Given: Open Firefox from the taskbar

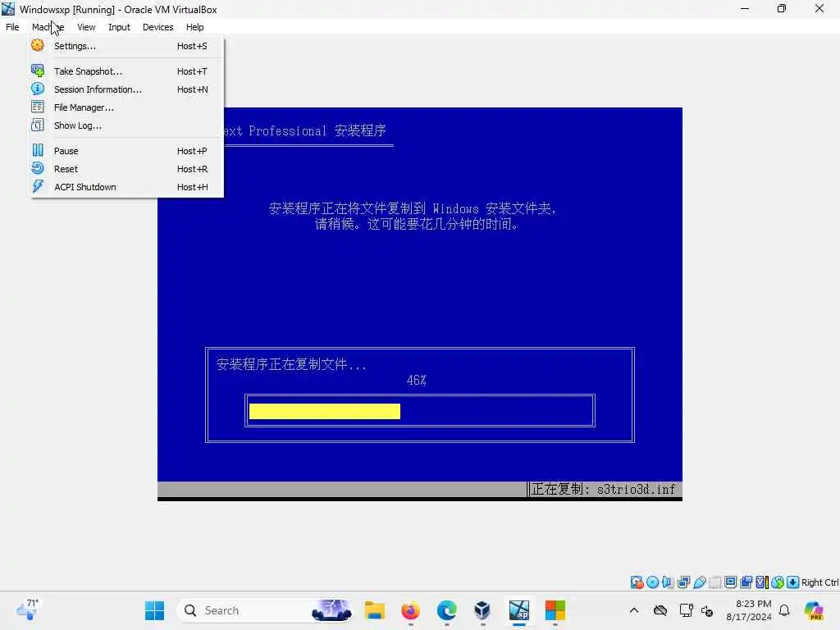Looking at the screenshot, I should pyautogui.click(x=410, y=610).
